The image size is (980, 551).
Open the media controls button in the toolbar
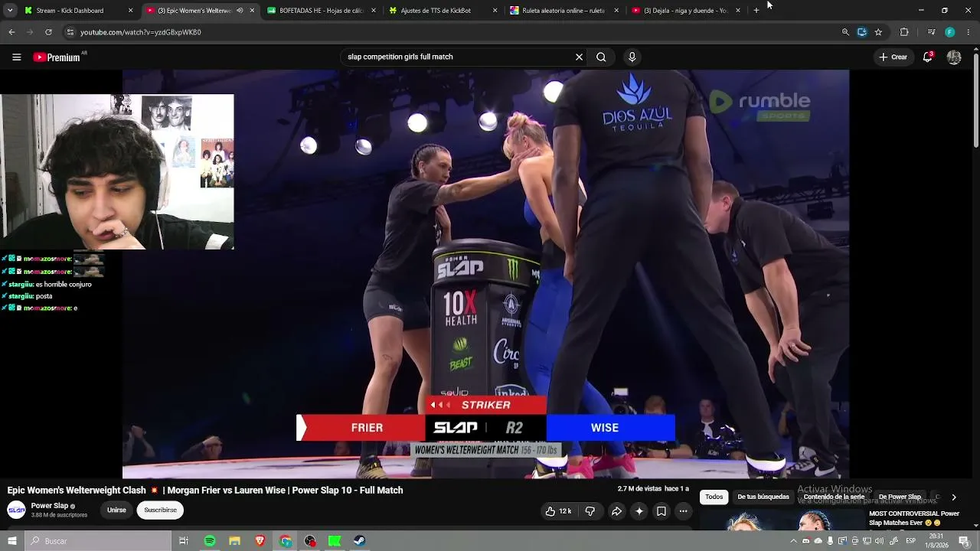coord(931,32)
